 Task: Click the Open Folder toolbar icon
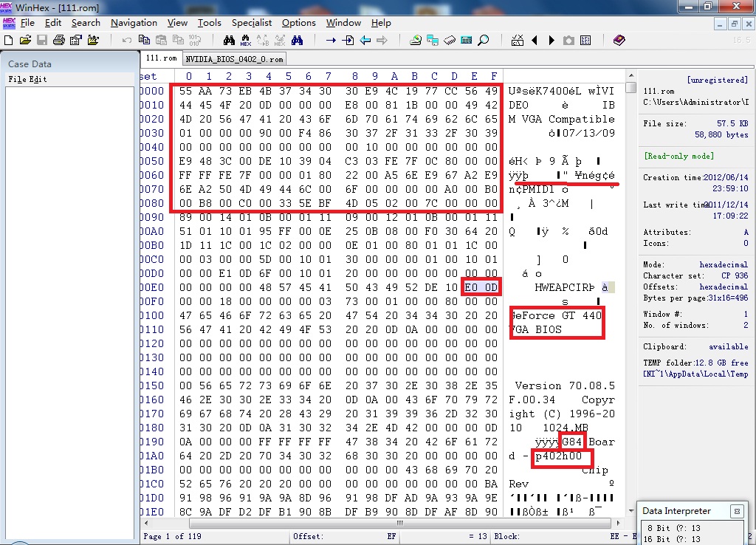coord(93,41)
